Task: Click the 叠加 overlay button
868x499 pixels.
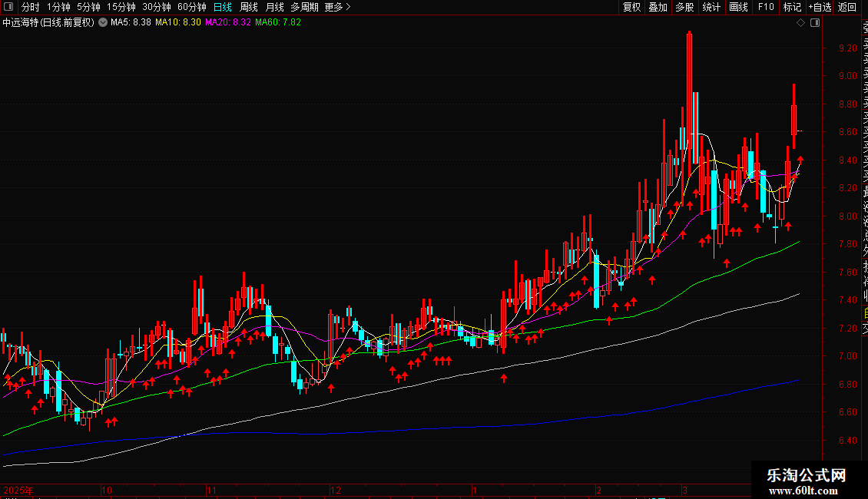Action: coord(658,7)
